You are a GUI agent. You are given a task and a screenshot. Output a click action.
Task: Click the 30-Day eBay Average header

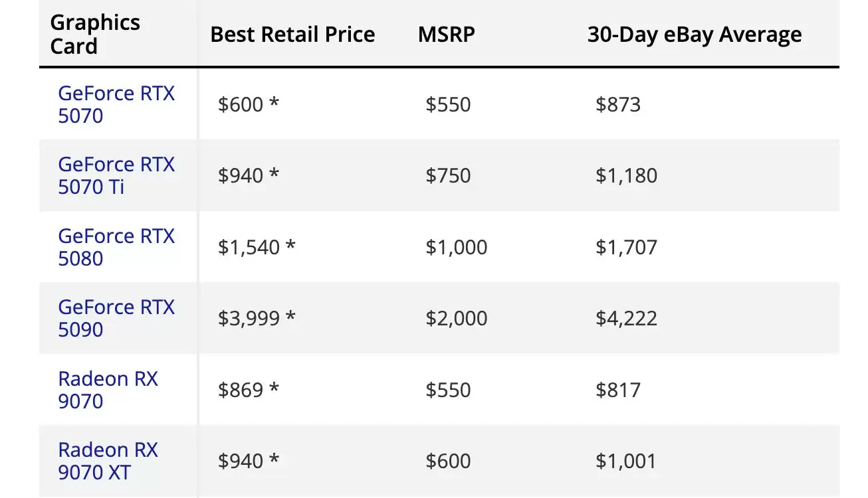[x=695, y=35]
